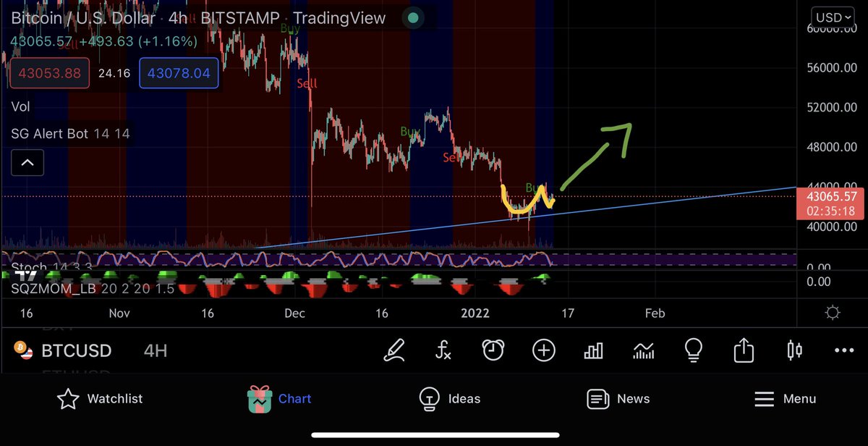The width and height of the screenshot is (868, 446).
Task: Select the SG Alert Bot indicator label
Action: 71,134
